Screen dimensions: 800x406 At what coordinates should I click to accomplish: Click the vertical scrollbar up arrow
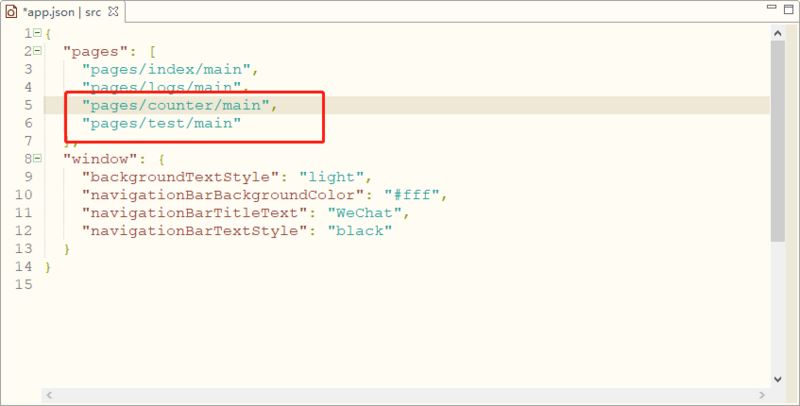778,33
